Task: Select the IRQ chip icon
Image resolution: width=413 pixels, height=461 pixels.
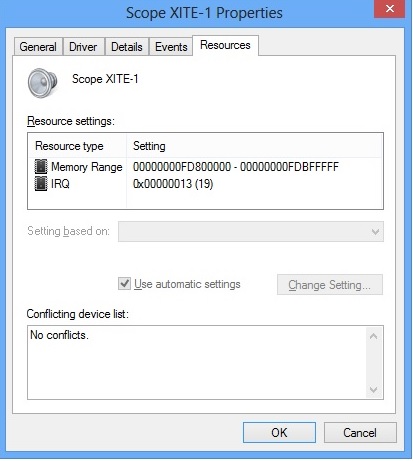Action: tap(41, 184)
